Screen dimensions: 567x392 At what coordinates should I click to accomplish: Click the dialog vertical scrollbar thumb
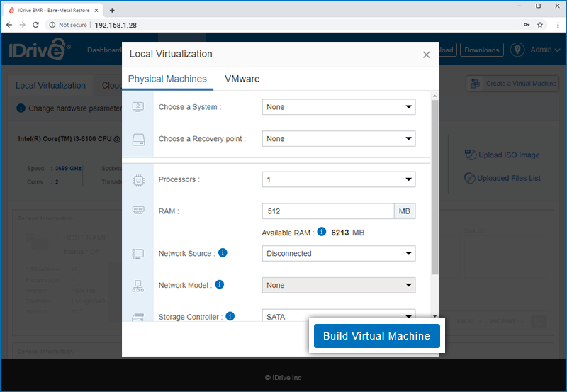(x=434, y=187)
